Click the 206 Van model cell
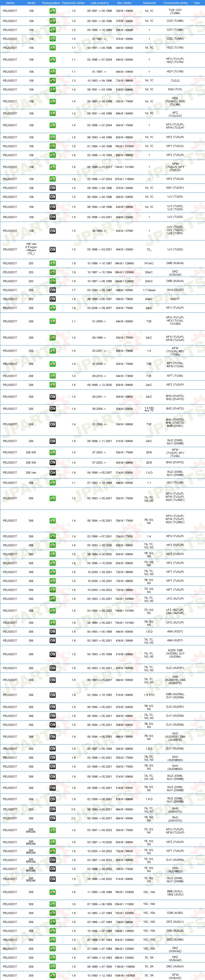Screen dimensions: 205x980 pos(31,473)
